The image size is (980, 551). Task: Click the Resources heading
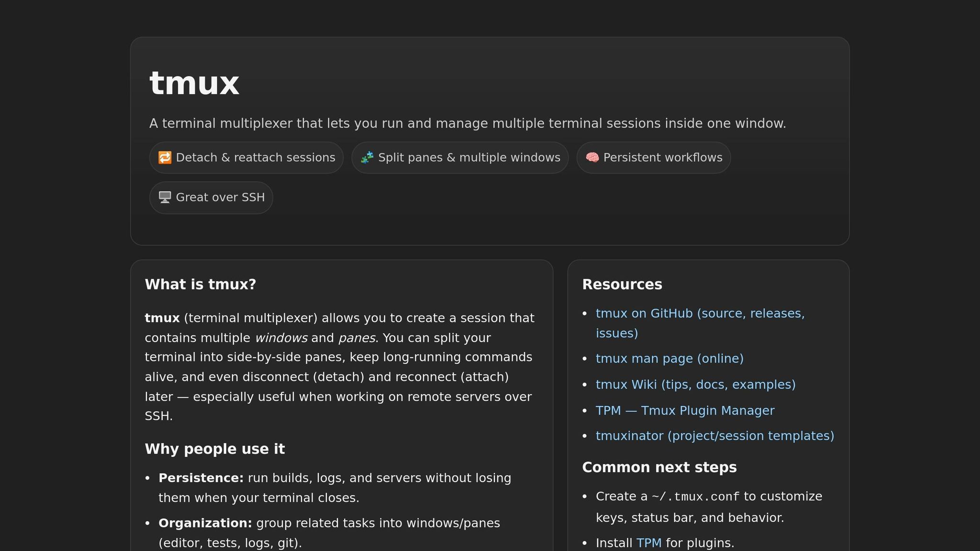tap(622, 284)
